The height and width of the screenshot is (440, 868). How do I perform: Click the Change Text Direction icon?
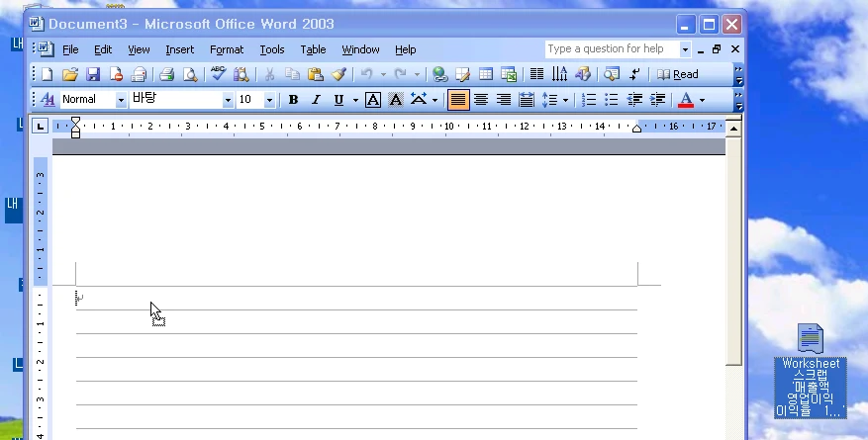click(x=559, y=74)
